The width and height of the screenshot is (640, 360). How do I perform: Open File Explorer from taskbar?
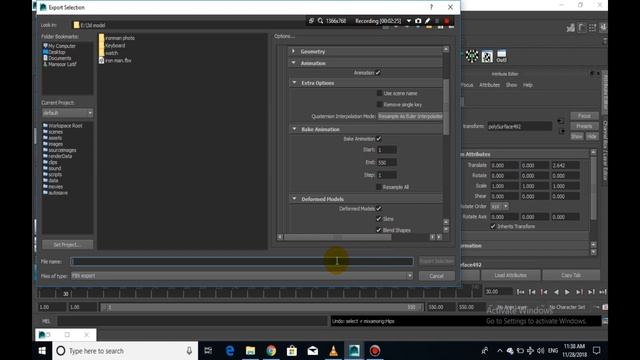(x=250, y=351)
